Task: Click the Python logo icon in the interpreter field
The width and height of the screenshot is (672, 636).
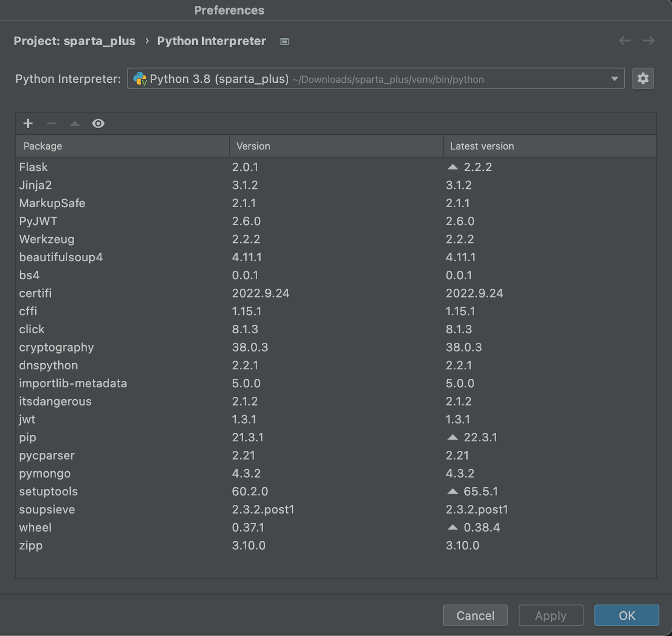Action: [x=140, y=79]
